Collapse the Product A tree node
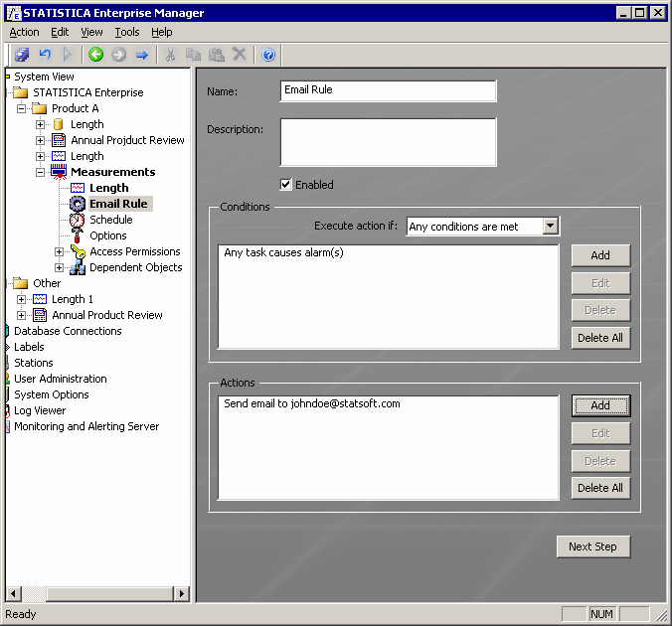This screenshot has width=672, height=626. point(21,109)
